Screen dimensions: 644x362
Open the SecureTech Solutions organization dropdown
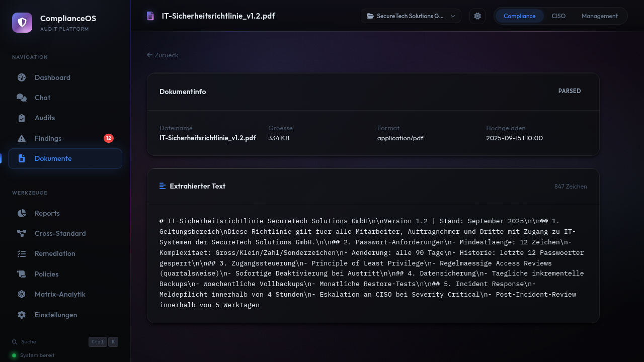coord(411,16)
